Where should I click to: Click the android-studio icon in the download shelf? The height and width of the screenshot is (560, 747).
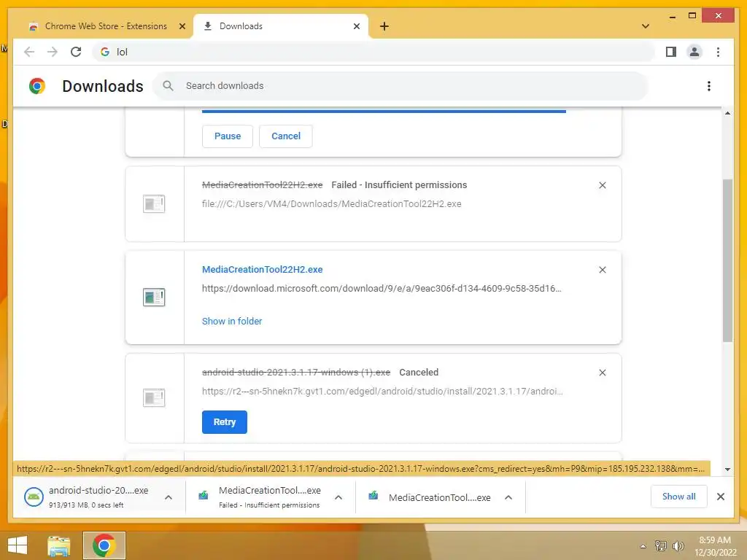click(34, 497)
